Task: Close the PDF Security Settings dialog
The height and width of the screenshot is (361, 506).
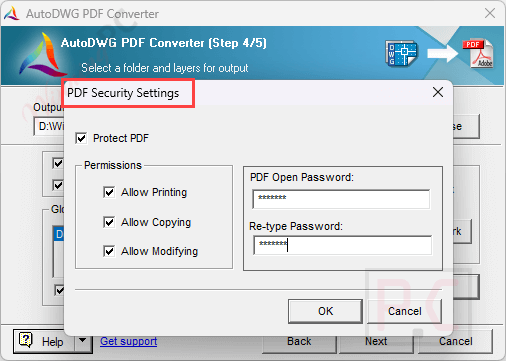Action: [438, 92]
